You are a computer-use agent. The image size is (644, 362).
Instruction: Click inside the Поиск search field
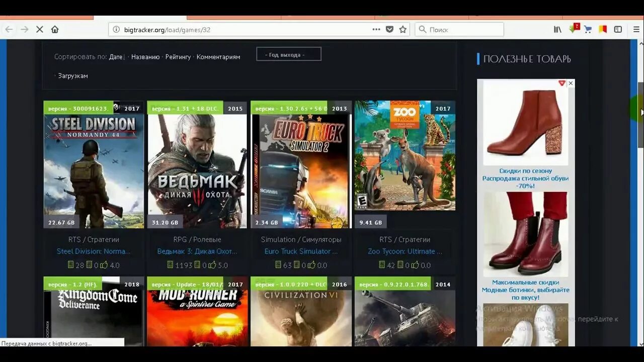(459, 30)
